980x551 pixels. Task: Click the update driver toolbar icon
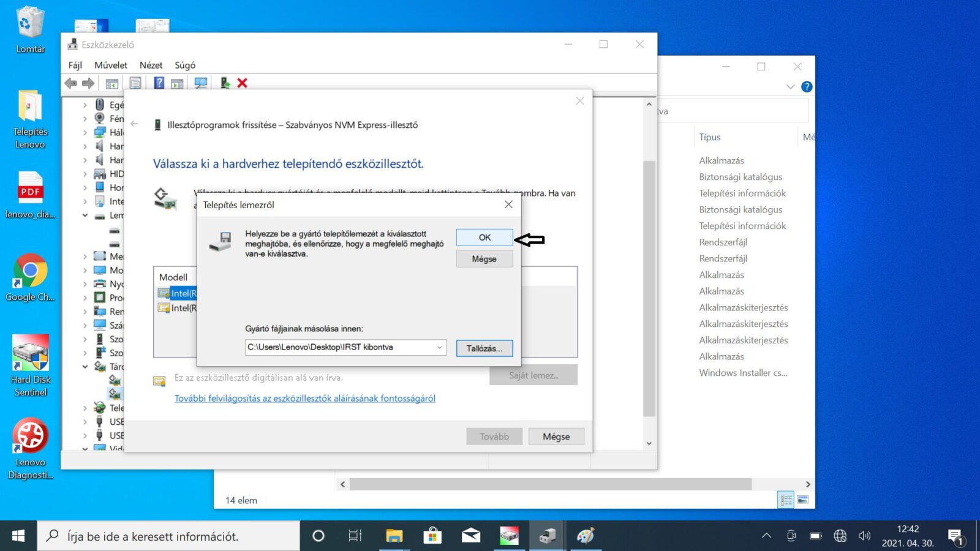pyautogui.click(x=225, y=83)
